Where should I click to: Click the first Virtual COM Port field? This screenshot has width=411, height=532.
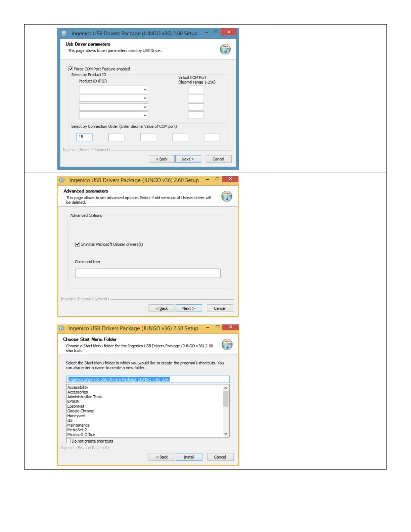[196, 89]
